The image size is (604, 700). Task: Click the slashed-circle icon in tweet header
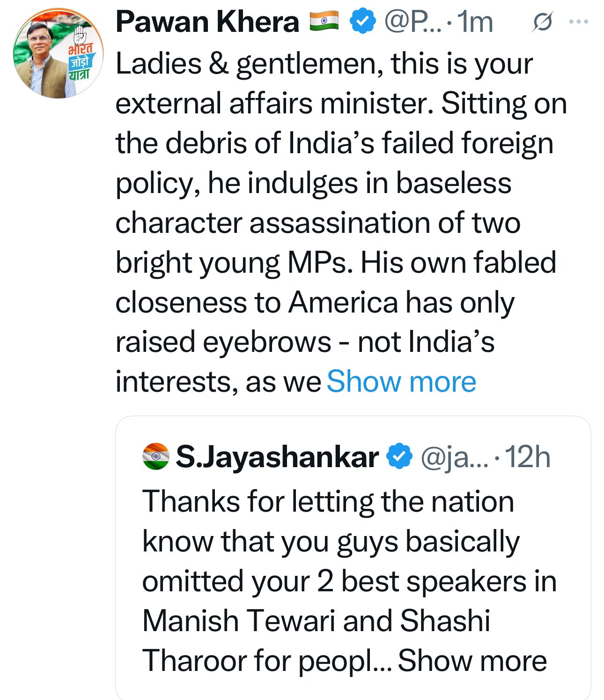pos(542,22)
